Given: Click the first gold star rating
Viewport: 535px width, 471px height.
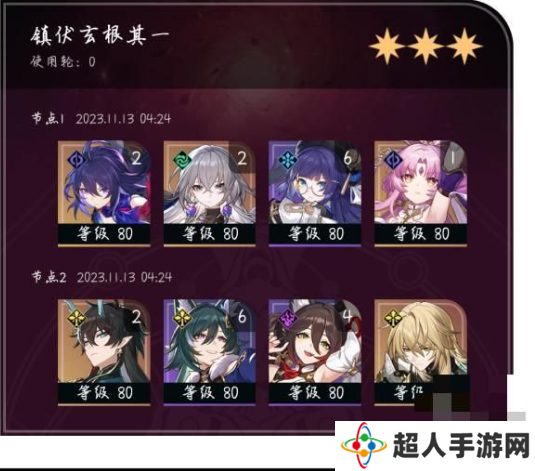Looking at the screenshot, I should coord(387,46).
